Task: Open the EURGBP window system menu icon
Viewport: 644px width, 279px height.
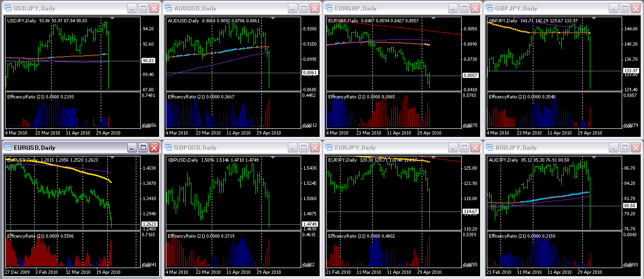Action: tap(329, 9)
